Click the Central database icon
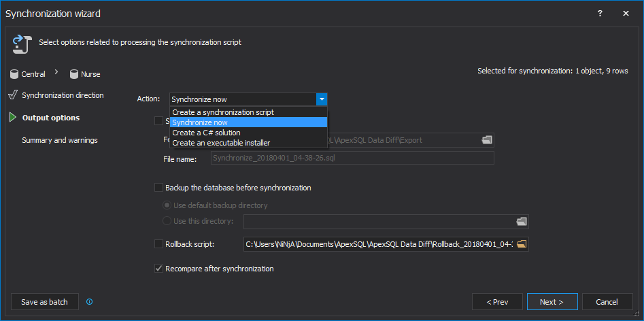This screenshot has height=321, width=644. 15,74
